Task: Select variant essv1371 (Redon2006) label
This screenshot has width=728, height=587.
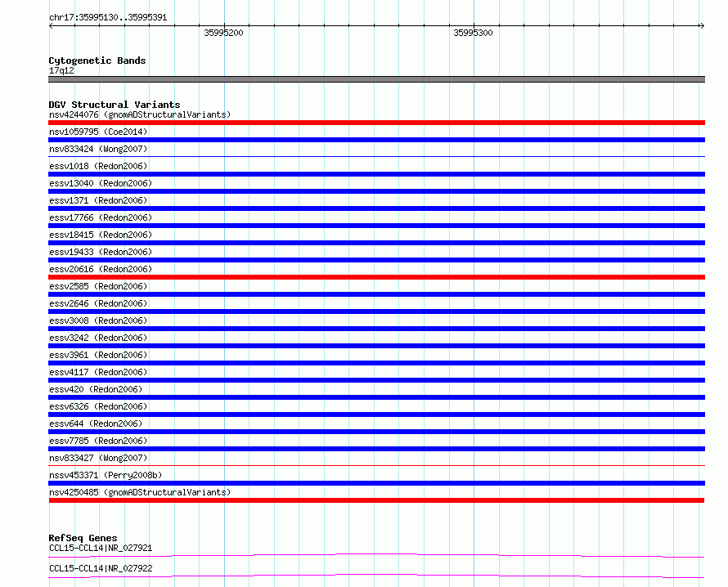Action: point(98,200)
